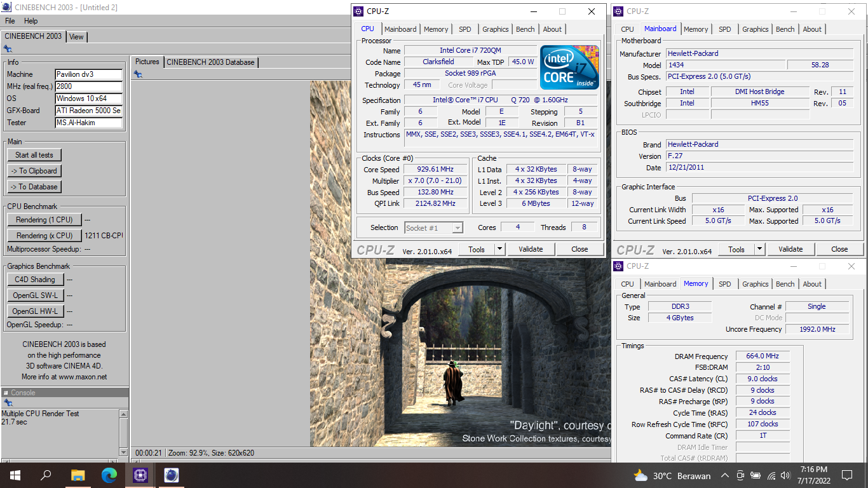The image size is (868, 488).
Task: Click CPU-Z icon in Mainboard window title bar
Action: tap(619, 11)
